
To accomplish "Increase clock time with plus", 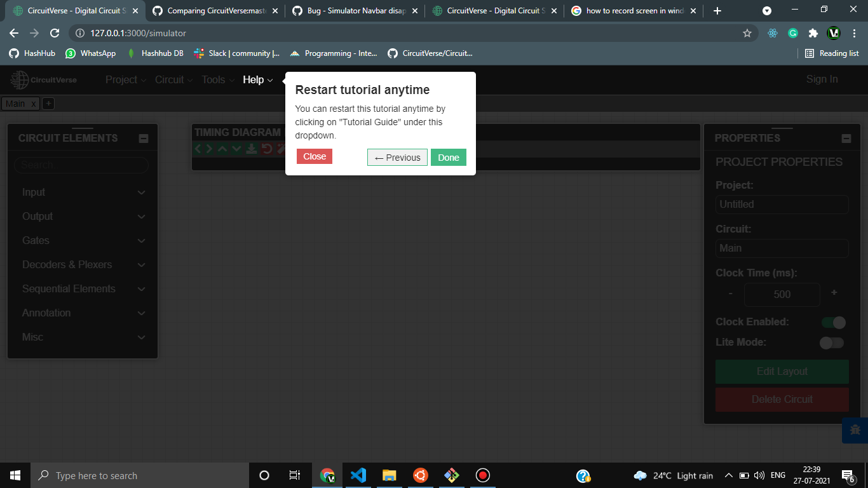I will click(x=834, y=293).
